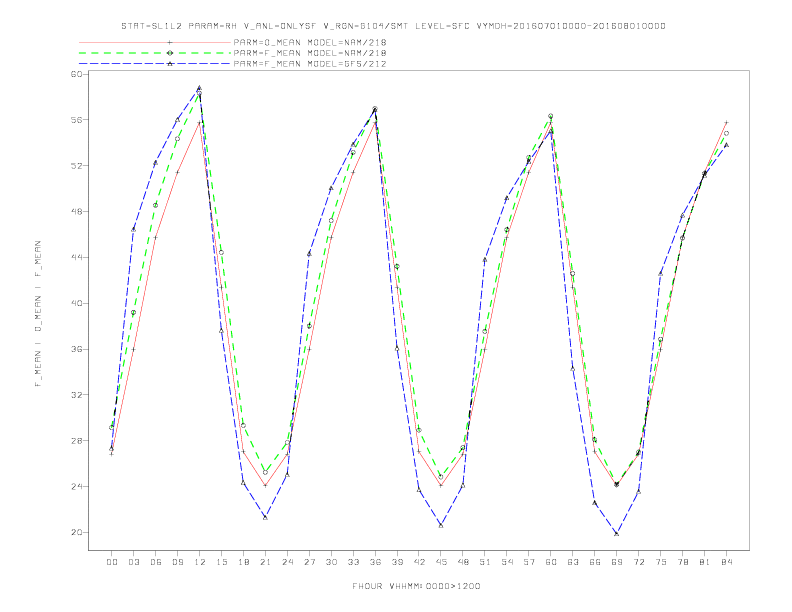Screen dimensions: 792x612
Task: Select legend entry PARM=O_MEAN MODEL=NAM/218
Action: [x=310, y=42]
